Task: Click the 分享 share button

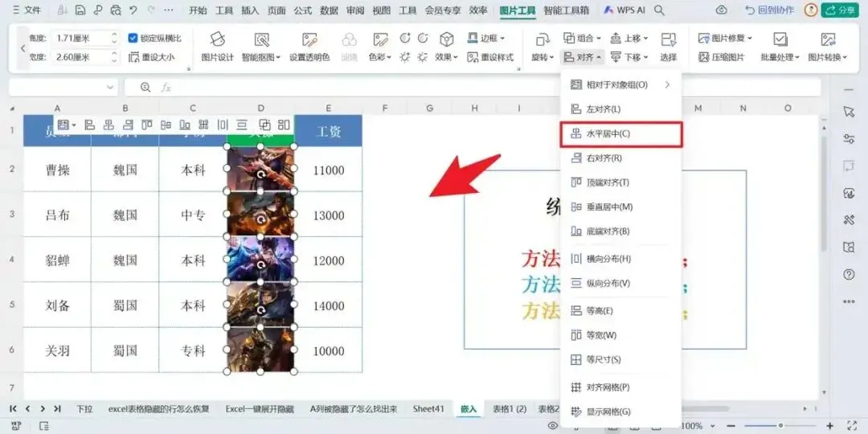Action: pos(840,10)
